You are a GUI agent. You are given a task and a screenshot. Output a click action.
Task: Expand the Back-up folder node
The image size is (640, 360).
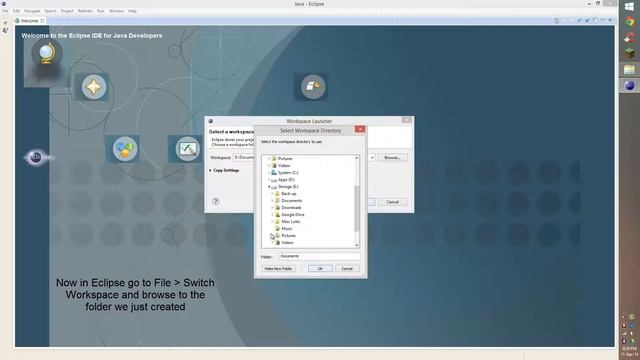272,193
